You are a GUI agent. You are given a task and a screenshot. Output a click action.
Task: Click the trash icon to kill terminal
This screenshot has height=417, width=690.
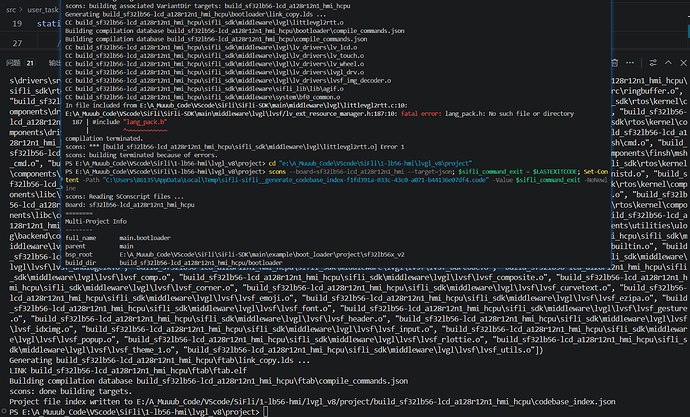point(615,63)
